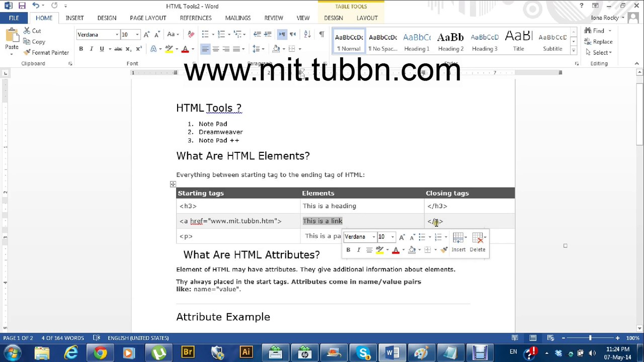644x362 pixels.
Task: Switch to the REVIEW tab
Action: click(274, 18)
